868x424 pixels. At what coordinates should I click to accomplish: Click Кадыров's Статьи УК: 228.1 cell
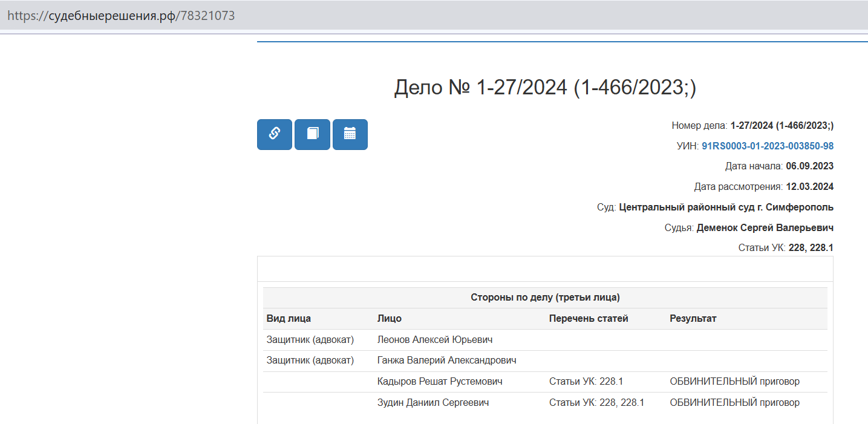[x=586, y=382]
